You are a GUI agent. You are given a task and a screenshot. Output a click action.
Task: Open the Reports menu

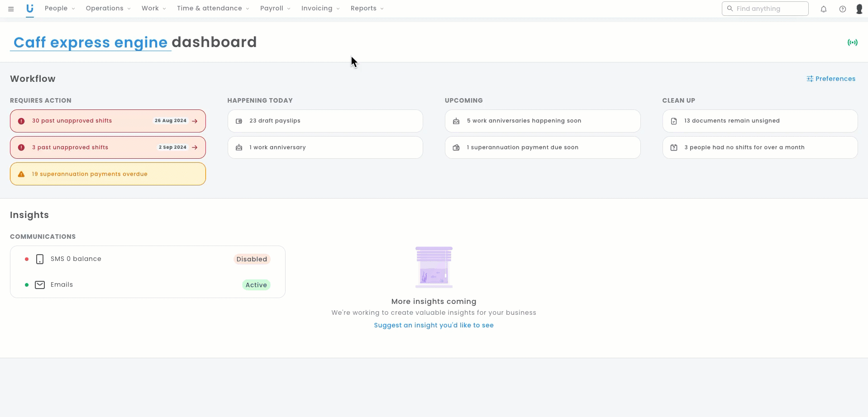[367, 9]
